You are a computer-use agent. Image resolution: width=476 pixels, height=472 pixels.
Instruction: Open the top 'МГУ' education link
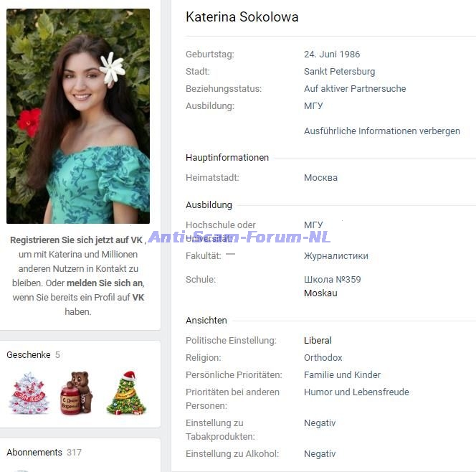pos(313,106)
